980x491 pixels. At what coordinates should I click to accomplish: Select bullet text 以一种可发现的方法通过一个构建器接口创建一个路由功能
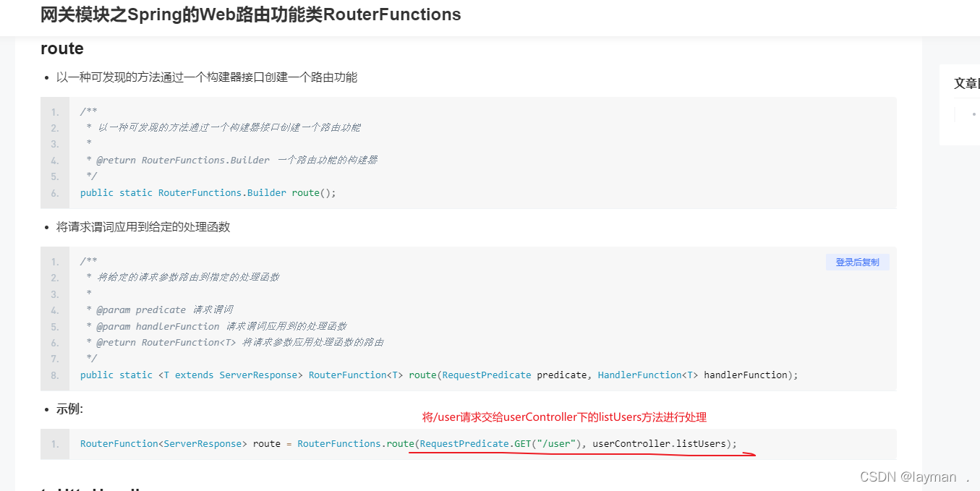coord(207,77)
